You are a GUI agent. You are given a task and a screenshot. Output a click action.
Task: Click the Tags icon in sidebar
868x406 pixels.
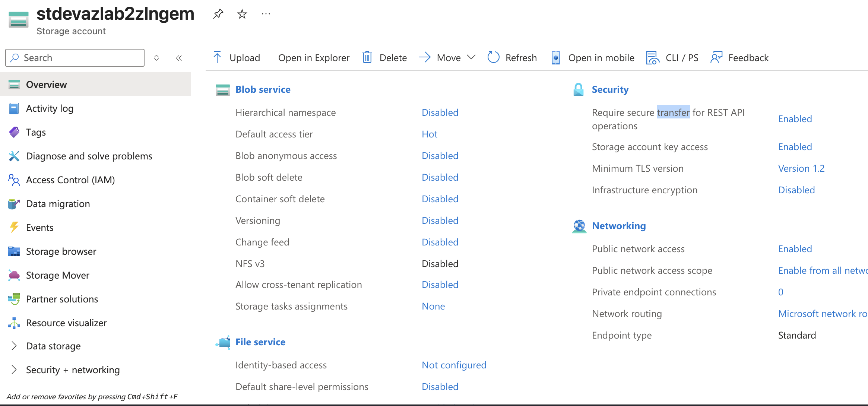14,132
